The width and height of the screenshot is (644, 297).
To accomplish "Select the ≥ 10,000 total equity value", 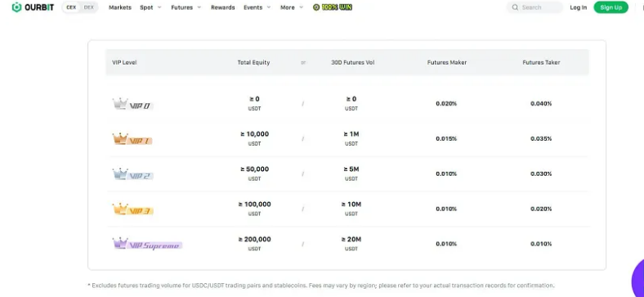I will (255, 134).
